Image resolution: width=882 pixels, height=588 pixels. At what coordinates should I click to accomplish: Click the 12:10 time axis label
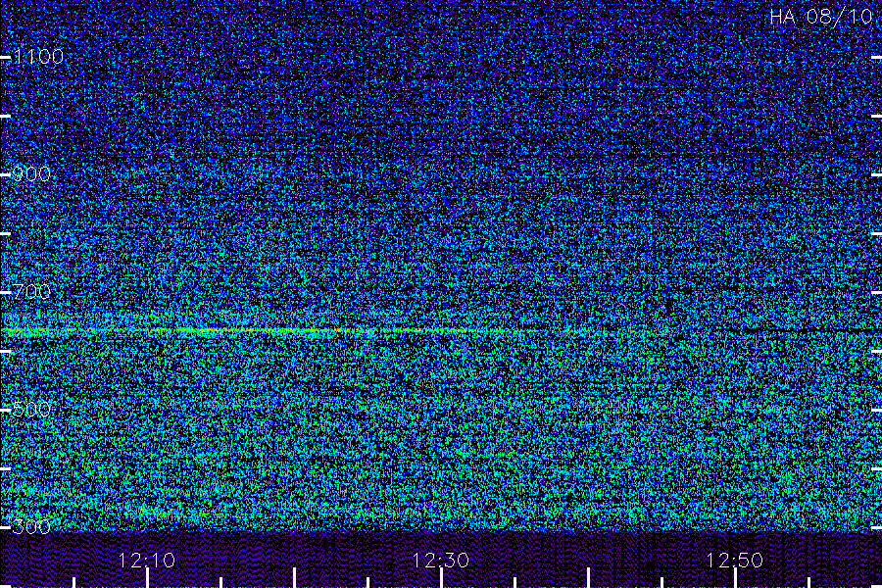tap(147, 561)
